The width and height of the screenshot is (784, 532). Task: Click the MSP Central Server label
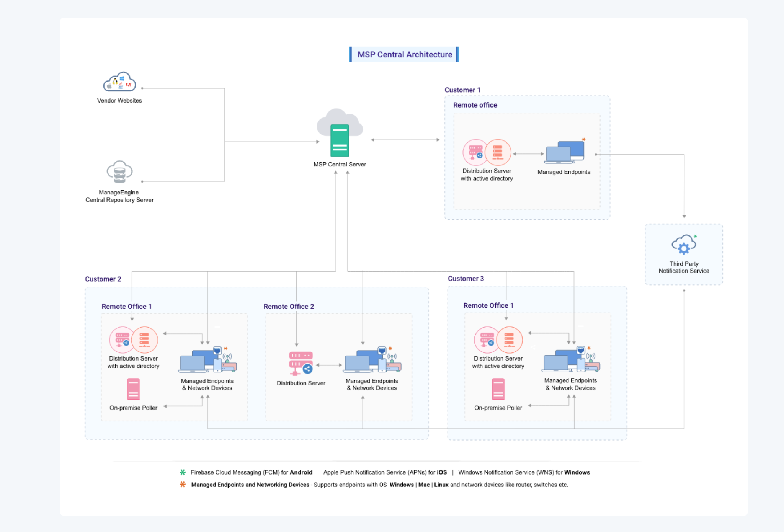tap(340, 165)
